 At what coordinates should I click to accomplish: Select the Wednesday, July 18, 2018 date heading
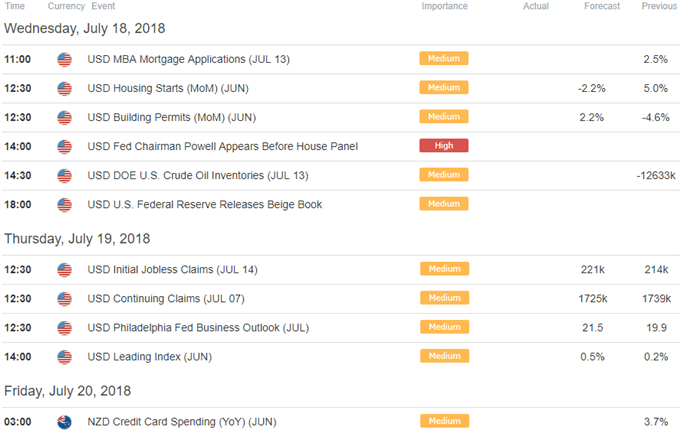click(85, 29)
